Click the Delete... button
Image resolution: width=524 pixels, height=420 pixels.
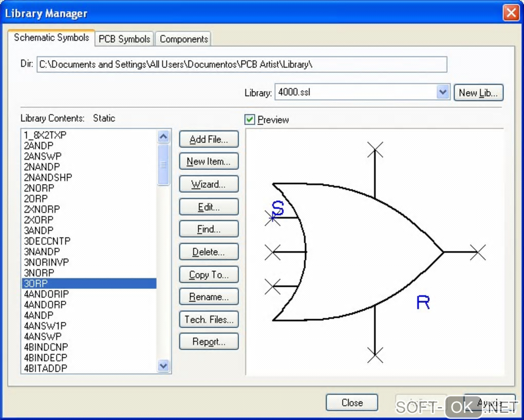click(x=209, y=252)
